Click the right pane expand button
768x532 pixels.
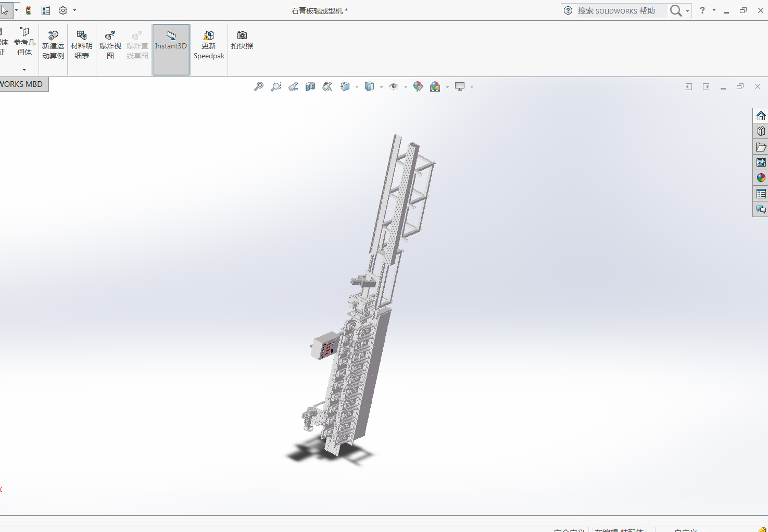click(706, 86)
